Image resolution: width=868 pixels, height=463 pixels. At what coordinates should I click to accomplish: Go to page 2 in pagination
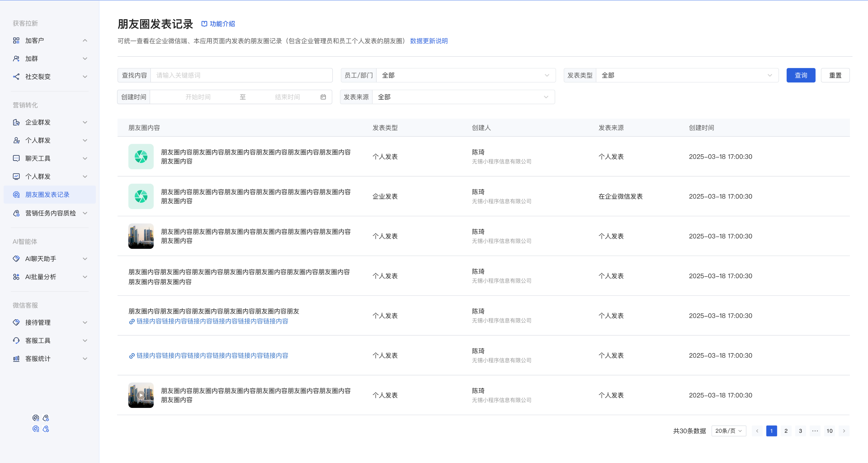click(x=786, y=431)
